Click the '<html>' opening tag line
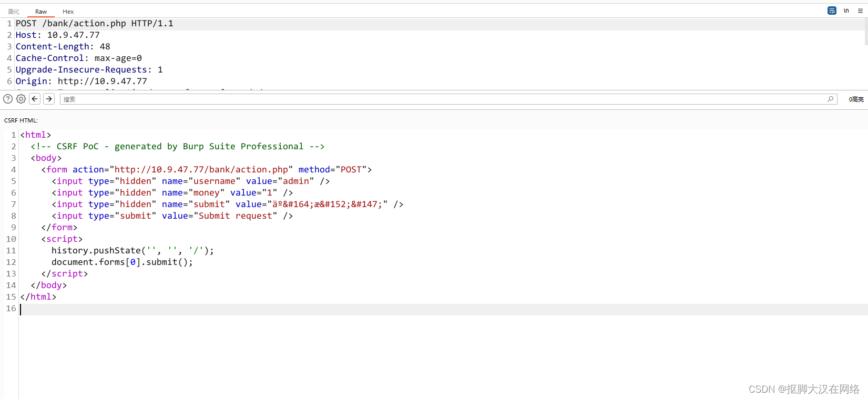The image size is (868, 399). (36, 135)
